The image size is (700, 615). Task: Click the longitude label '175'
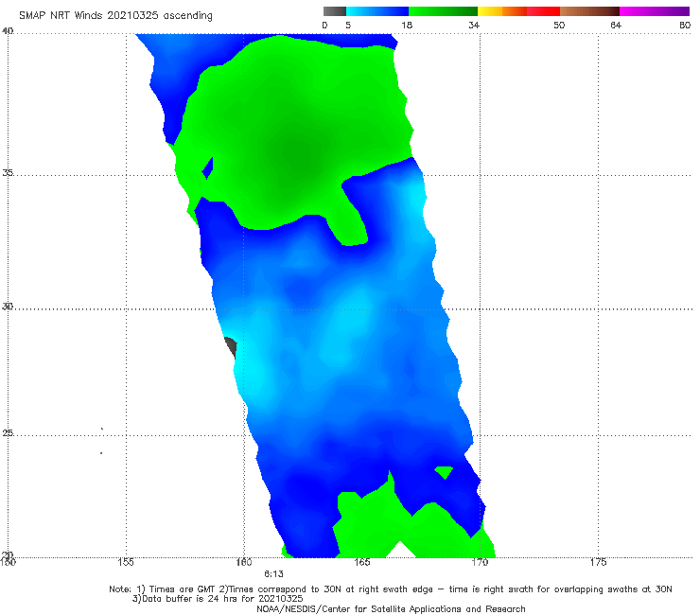tap(598, 562)
